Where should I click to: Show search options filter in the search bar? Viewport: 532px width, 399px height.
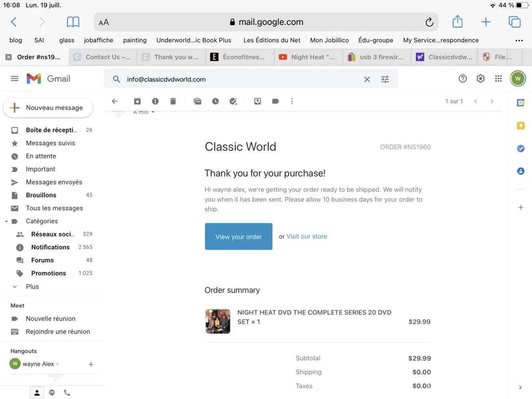click(x=385, y=79)
